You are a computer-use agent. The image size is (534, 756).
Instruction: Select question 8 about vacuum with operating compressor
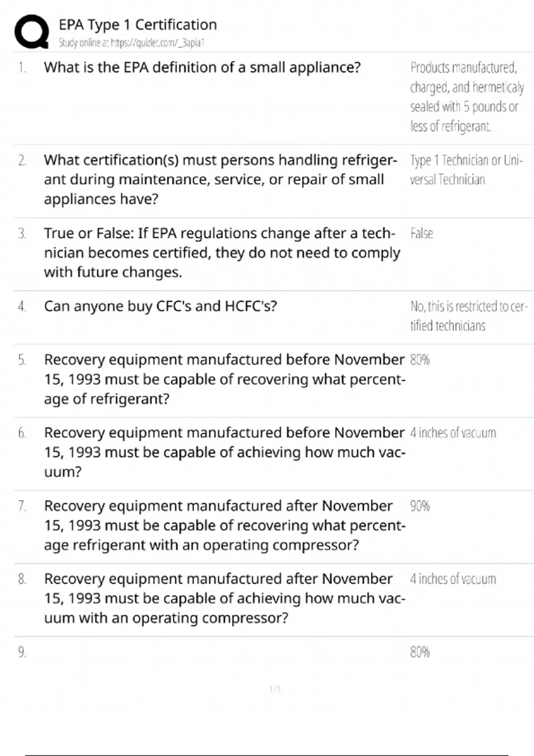coord(224,598)
